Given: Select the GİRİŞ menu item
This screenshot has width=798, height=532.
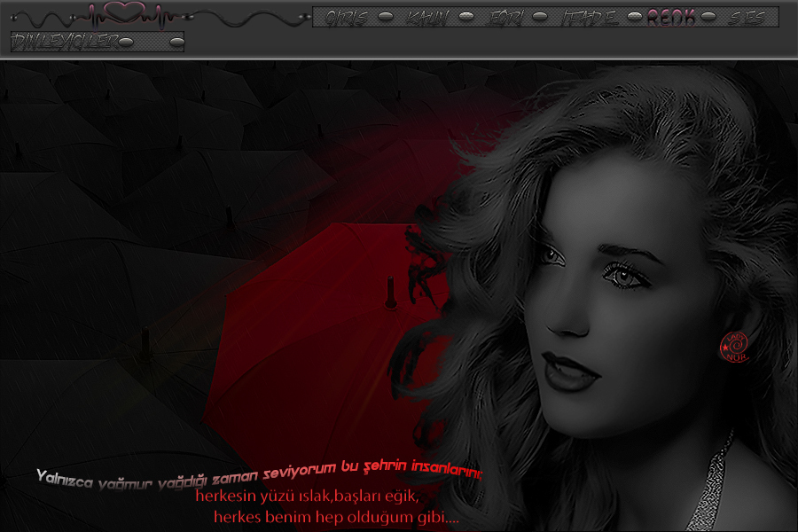Looking at the screenshot, I should (x=347, y=18).
